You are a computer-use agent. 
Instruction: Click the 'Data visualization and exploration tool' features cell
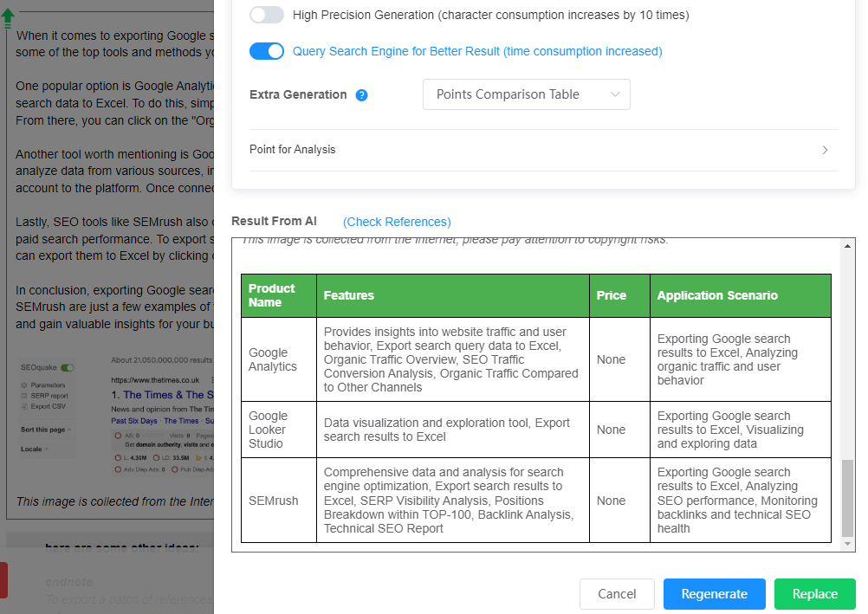tap(453, 430)
